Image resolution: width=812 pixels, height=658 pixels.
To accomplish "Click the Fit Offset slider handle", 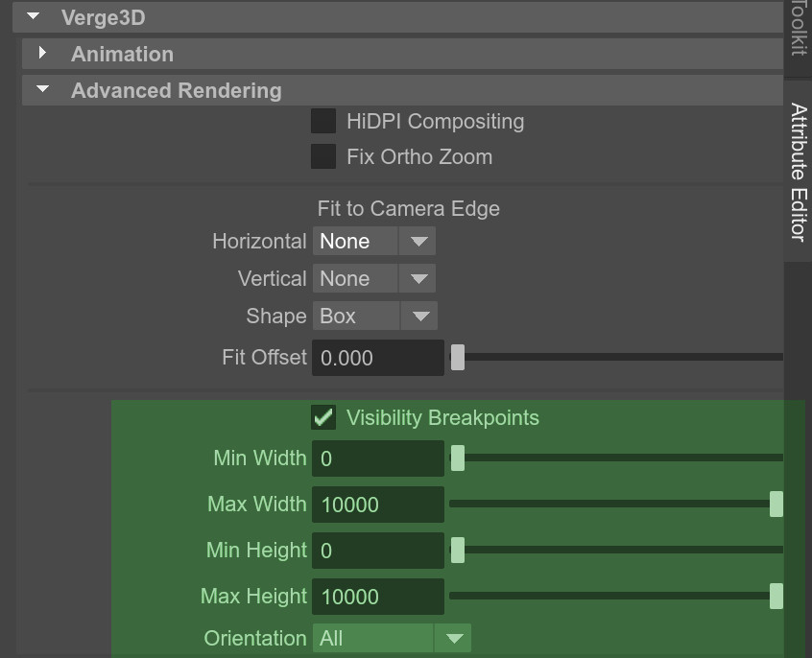I will tap(458, 357).
